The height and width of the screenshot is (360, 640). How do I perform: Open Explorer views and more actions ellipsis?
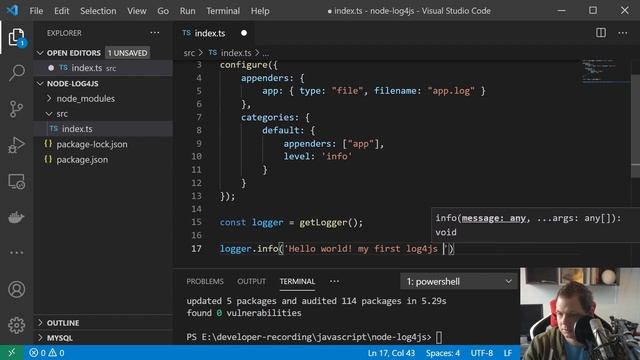pyautogui.click(x=155, y=33)
